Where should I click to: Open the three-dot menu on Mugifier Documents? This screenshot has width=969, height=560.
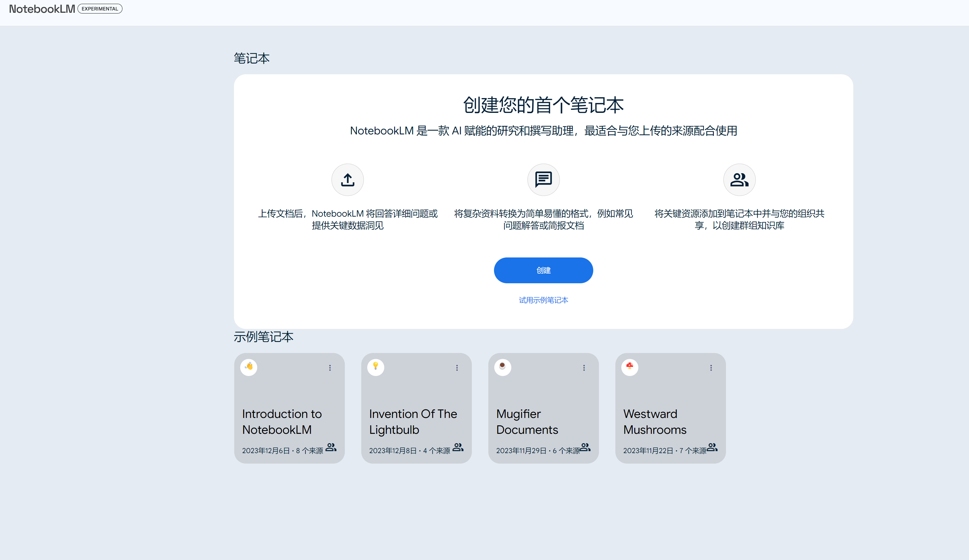click(x=584, y=368)
